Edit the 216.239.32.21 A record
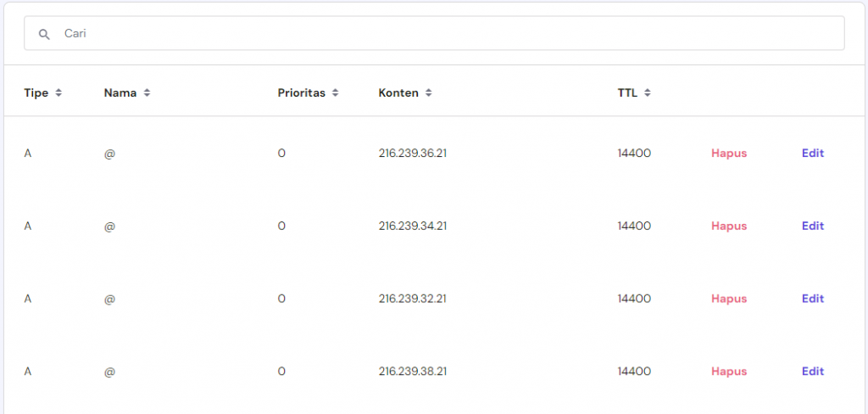 pyautogui.click(x=813, y=299)
